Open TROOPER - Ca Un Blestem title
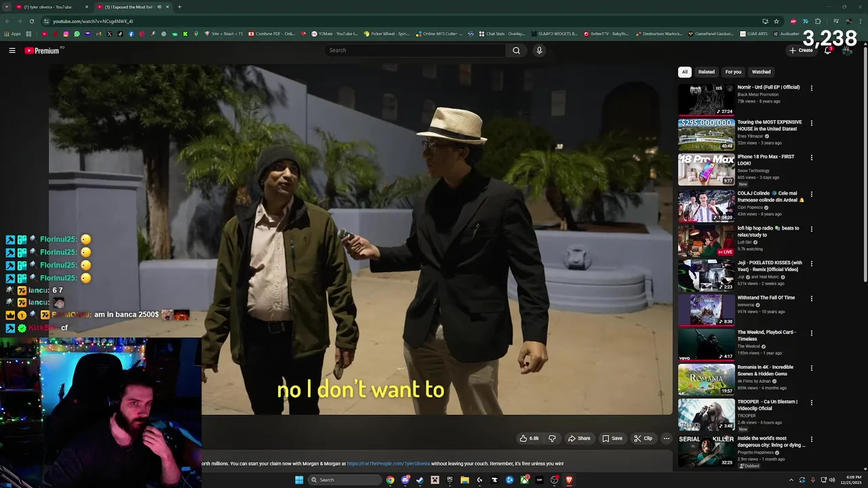The image size is (868, 488). [x=768, y=405]
